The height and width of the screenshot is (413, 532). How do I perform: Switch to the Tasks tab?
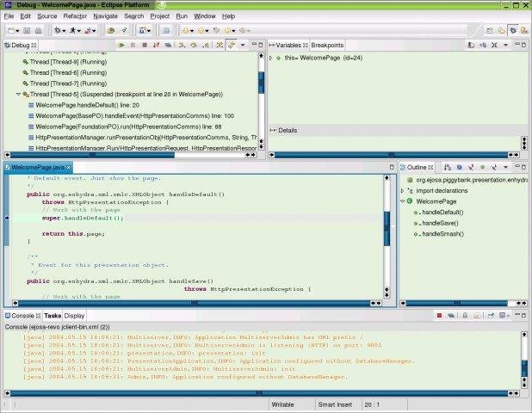point(53,316)
